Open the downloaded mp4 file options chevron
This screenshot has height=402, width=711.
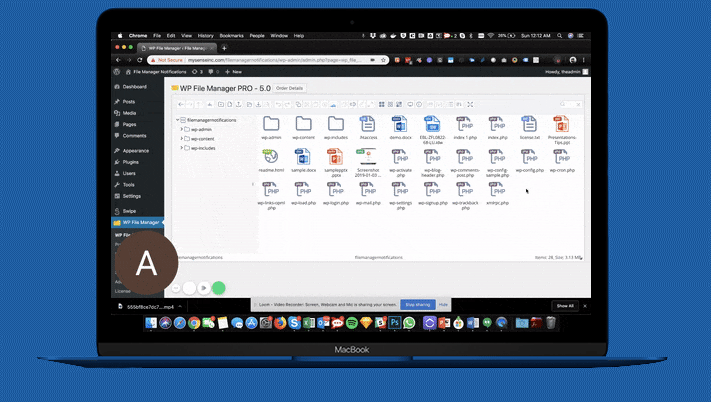180,306
